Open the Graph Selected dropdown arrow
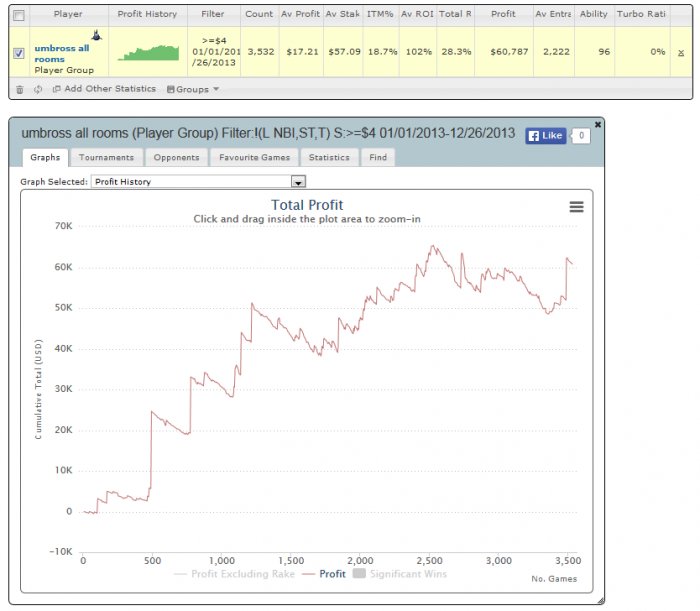700x611 pixels. 298,182
